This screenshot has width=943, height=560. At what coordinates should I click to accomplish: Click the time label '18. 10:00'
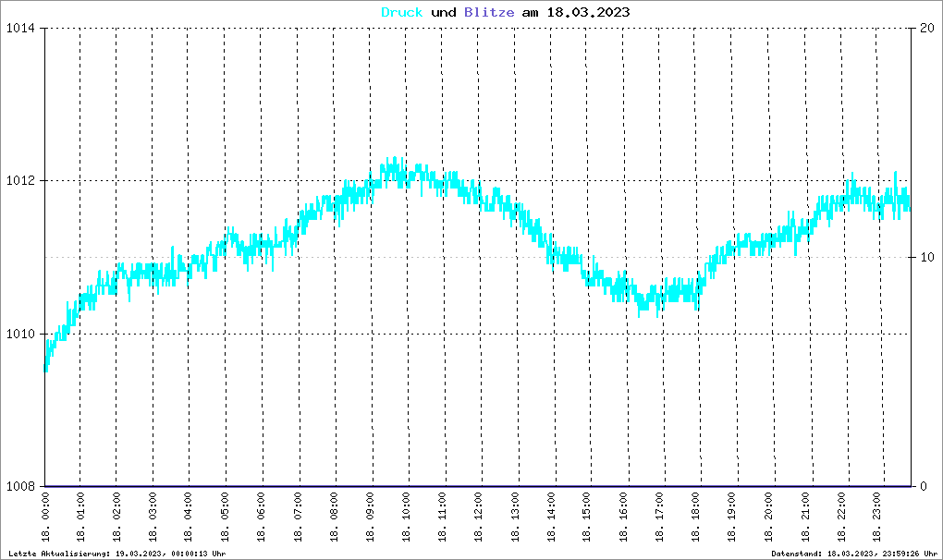pos(406,517)
